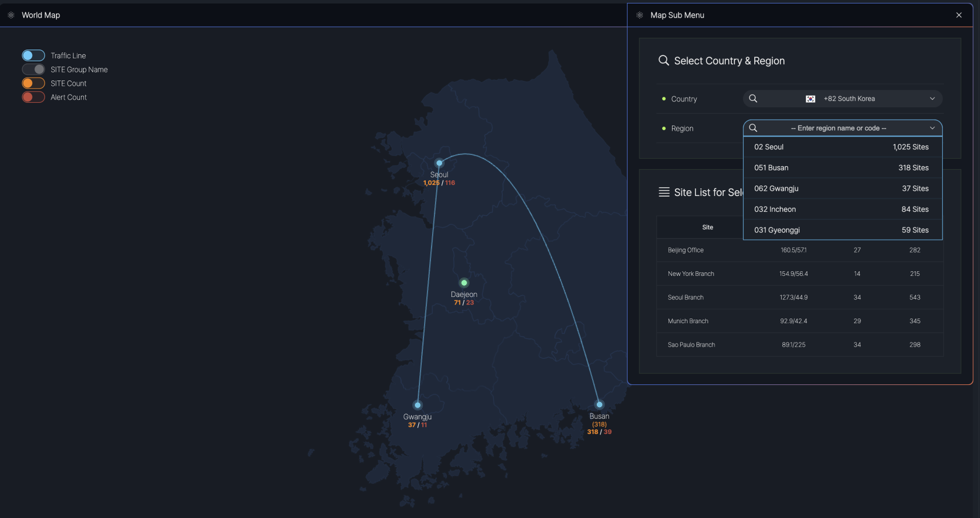Screen dimensions: 980x518
Task: Select the Busan map node
Action: (599, 404)
